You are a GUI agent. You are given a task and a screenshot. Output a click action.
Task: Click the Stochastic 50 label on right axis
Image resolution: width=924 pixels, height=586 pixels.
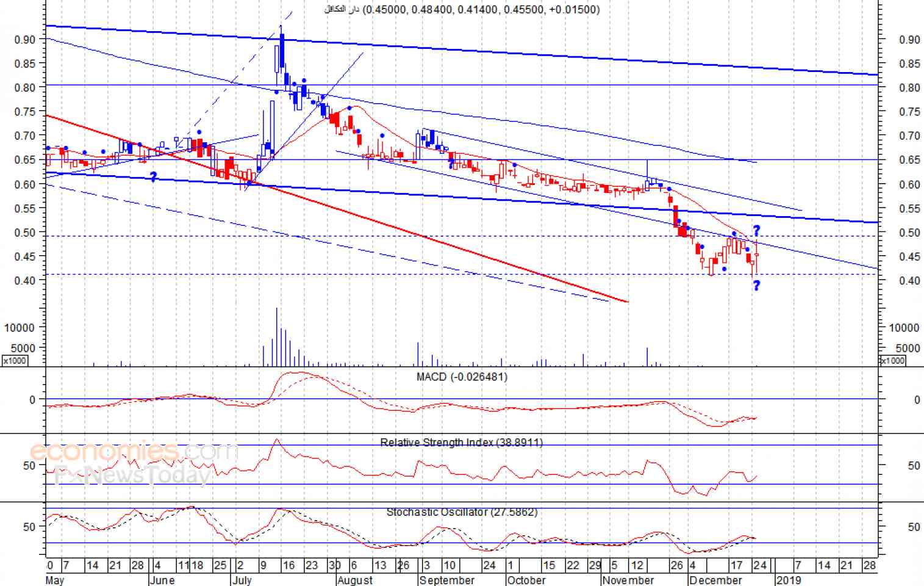click(x=914, y=527)
